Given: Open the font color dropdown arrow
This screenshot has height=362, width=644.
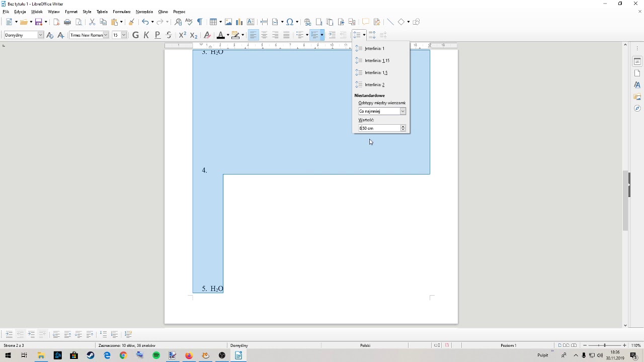Looking at the screenshot, I should tap(228, 35).
